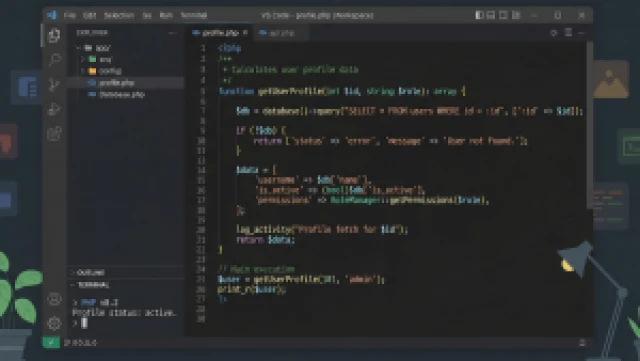
Task: Open the Manage gear icon
Action: [54, 324]
